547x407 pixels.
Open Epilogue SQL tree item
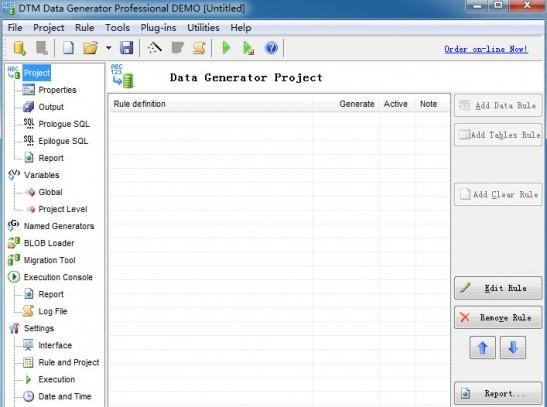pyautogui.click(x=63, y=141)
